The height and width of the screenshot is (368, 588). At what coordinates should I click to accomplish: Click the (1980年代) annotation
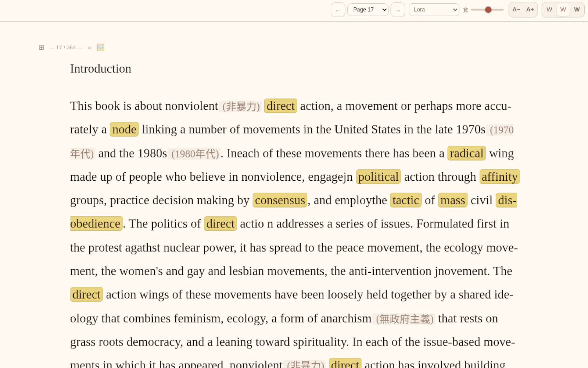[x=195, y=154]
